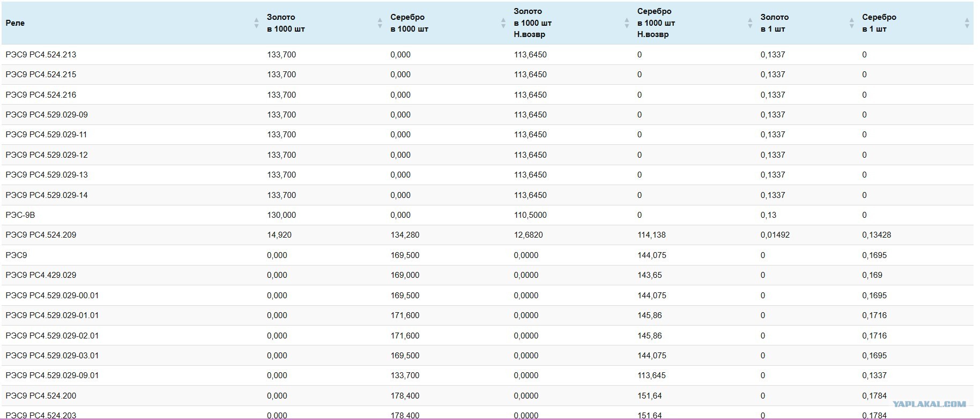Pick relay name РЭС9 РС4.529.029-13
Image resolution: width=980 pixels, height=420 pixels.
pos(47,175)
